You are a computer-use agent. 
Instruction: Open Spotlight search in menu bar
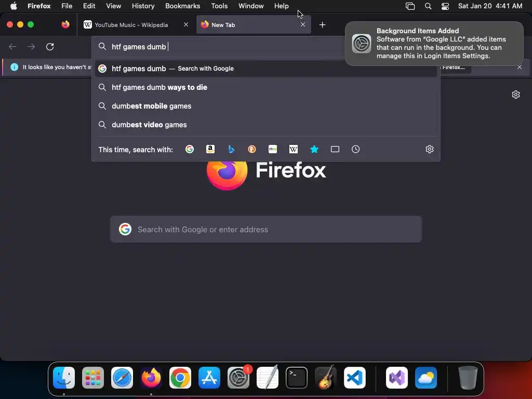coord(428,6)
